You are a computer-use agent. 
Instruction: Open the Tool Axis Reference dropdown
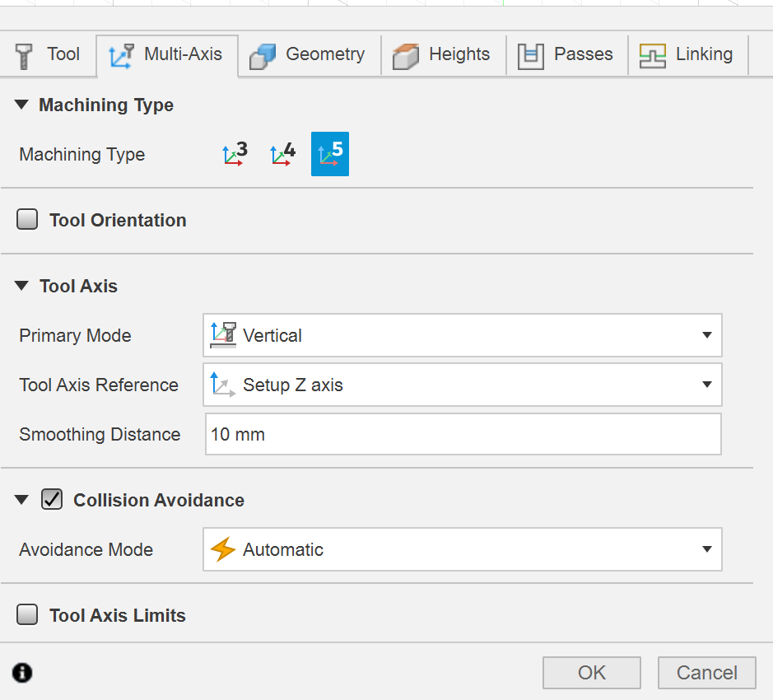click(462, 385)
